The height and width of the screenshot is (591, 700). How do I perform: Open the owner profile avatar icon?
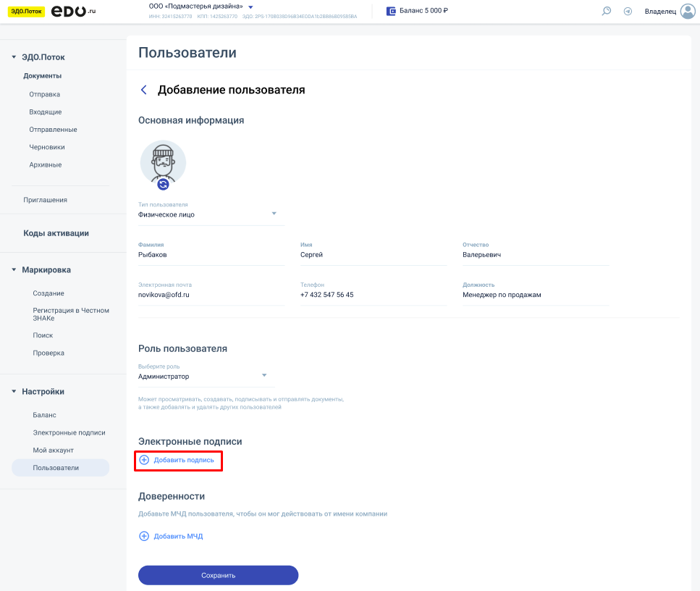pos(687,11)
